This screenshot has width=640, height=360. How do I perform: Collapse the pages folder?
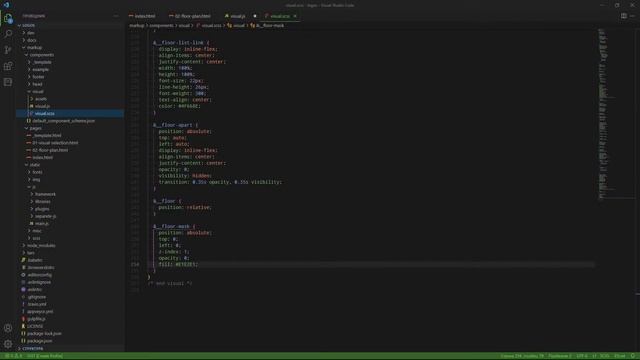point(36,129)
